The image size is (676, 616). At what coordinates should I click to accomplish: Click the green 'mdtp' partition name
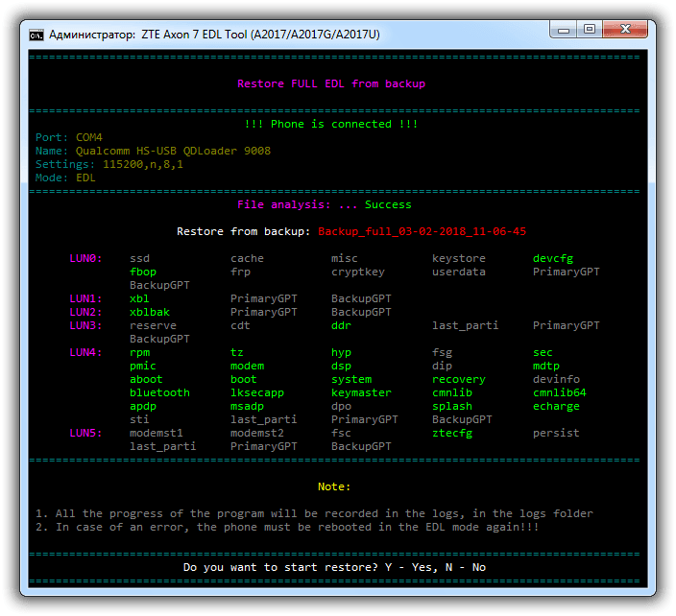tap(546, 367)
